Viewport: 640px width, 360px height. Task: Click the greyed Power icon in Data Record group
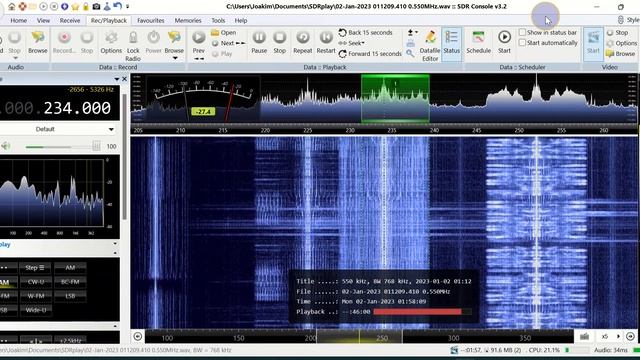153,42
